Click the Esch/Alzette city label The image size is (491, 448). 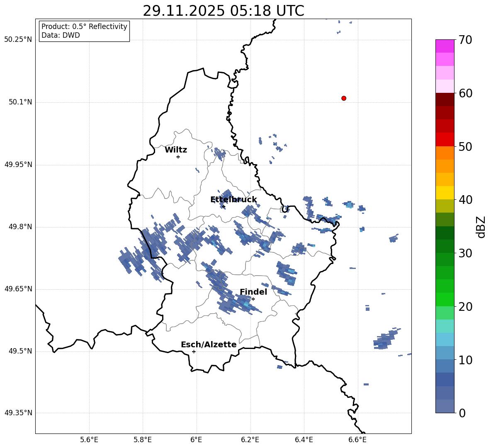[209, 344]
